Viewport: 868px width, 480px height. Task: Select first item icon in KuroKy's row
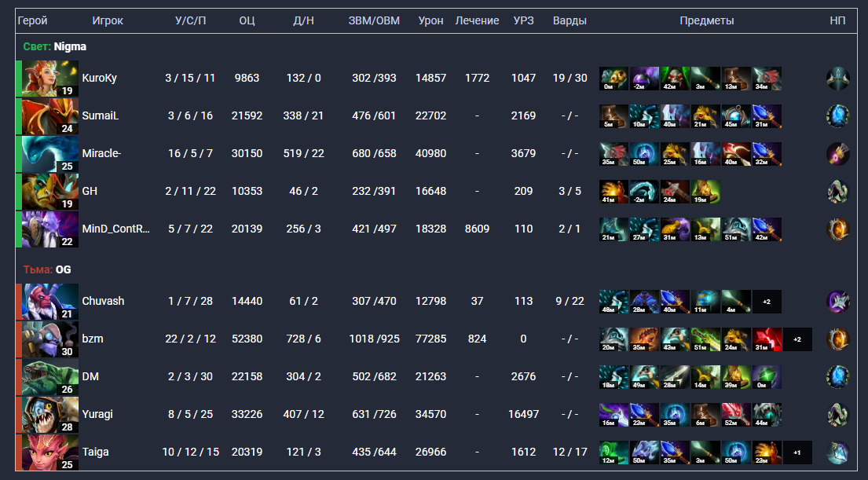click(x=613, y=79)
